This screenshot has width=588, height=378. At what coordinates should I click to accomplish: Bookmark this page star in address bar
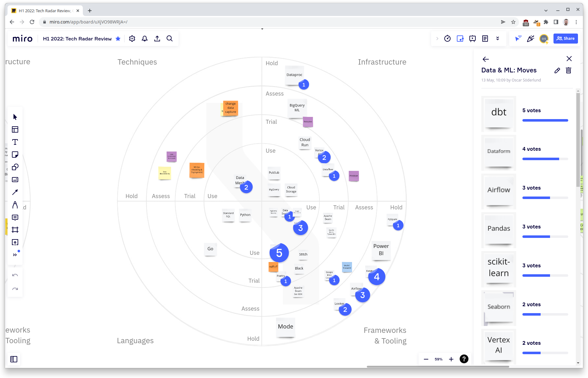513,22
